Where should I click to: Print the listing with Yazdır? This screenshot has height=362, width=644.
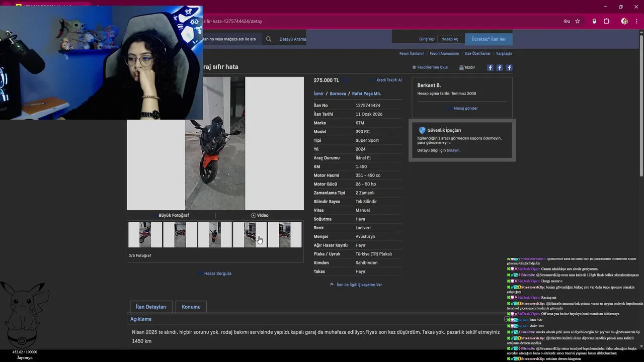pyautogui.click(x=467, y=67)
